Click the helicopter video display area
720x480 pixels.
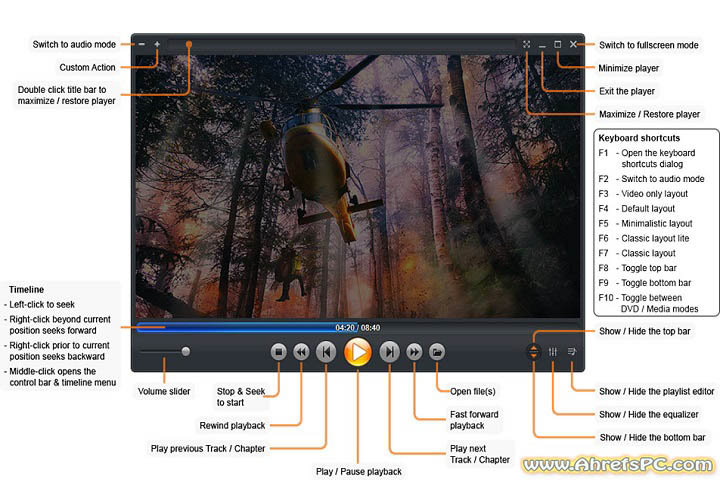point(358,186)
